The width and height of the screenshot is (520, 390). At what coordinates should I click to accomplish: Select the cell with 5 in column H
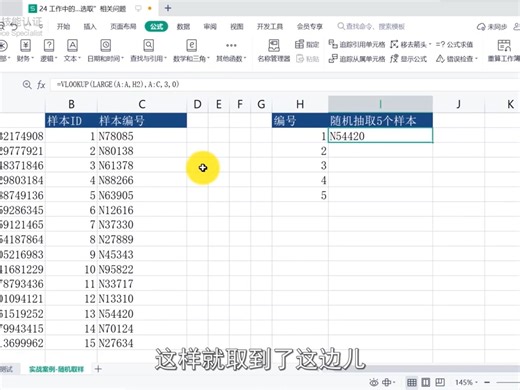tap(300, 195)
